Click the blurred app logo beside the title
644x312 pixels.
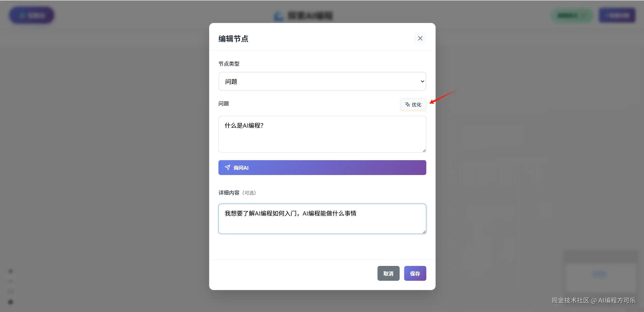[279, 16]
